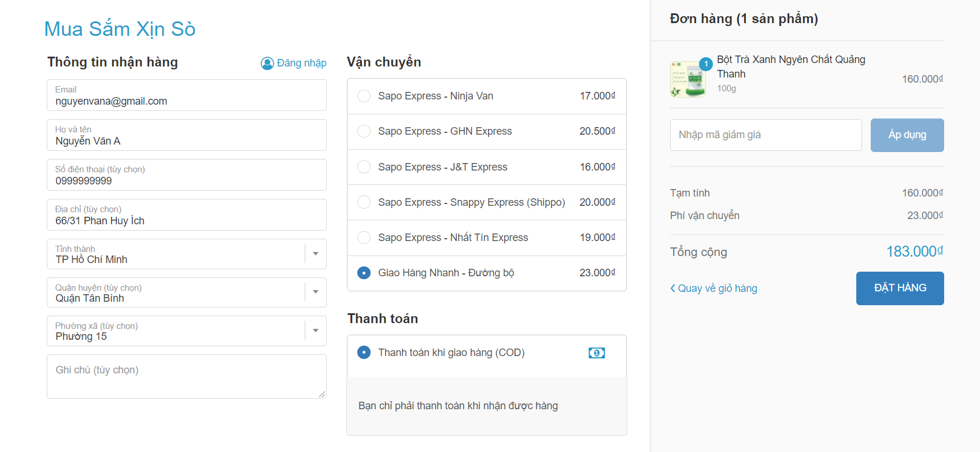This screenshot has height=452, width=980.
Task: Click the GHN Express price 20.500₫
Action: [597, 131]
